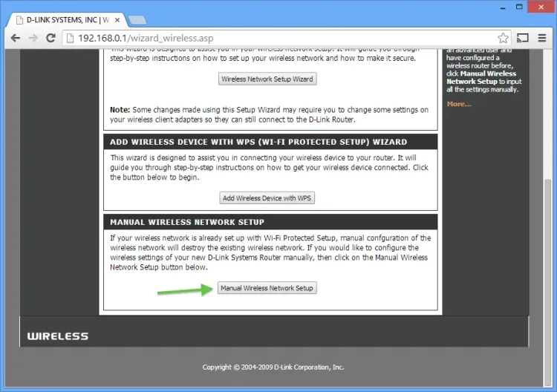The image size is (557, 392).
Task: Close the D-LINK SYSTEMS tab
Action: point(116,19)
